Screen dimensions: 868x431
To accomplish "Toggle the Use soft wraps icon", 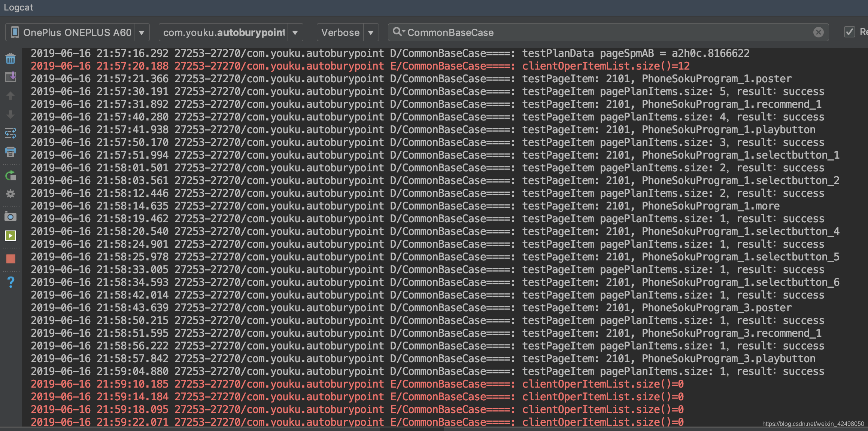I will (x=10, y=133).
